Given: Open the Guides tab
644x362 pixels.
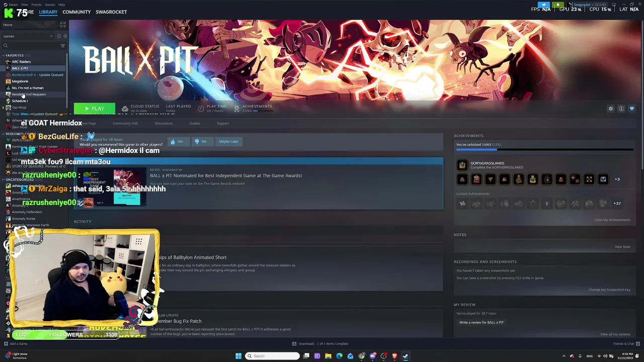Looking at the screenshot, I should (195, 123).
